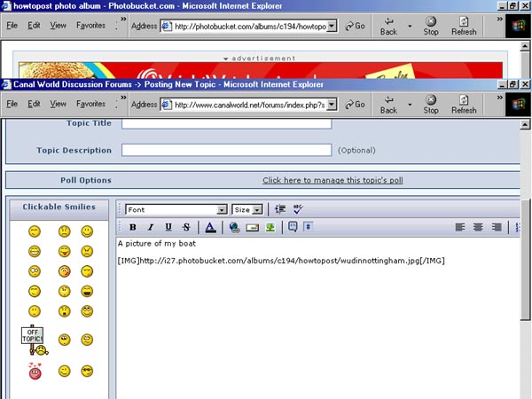The image size is (532, 399).
Task: Insert the red smiley with hearts
Action: tap(35, 370)
